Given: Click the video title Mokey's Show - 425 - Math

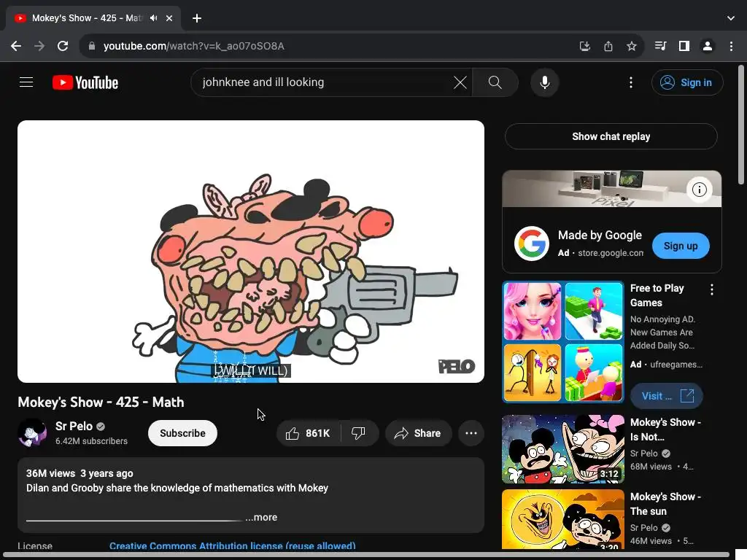Looking at the screenshot, I should coord(101,402).
